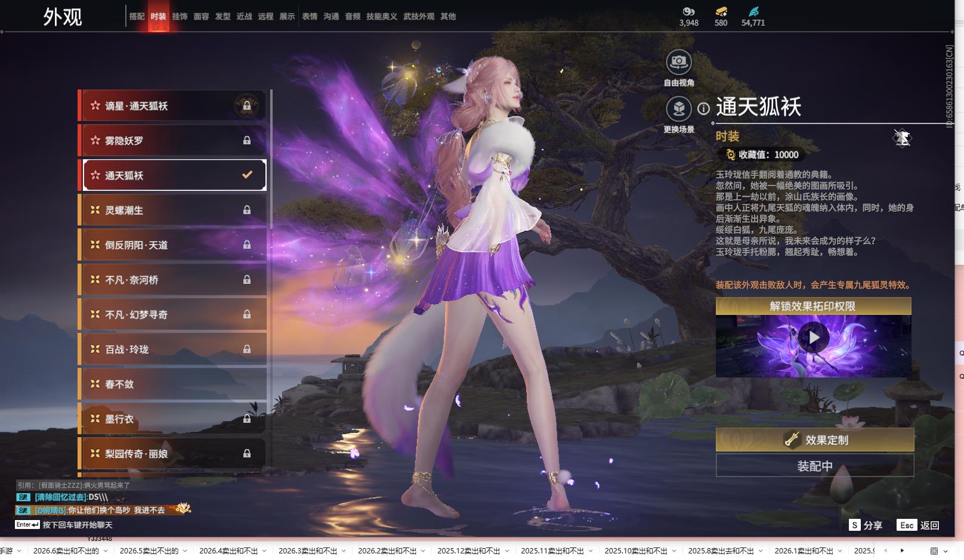This screenshot has width=964, height=560.
Task: Click the lock icon on 灵螺潮生
Action: (247, 210)
